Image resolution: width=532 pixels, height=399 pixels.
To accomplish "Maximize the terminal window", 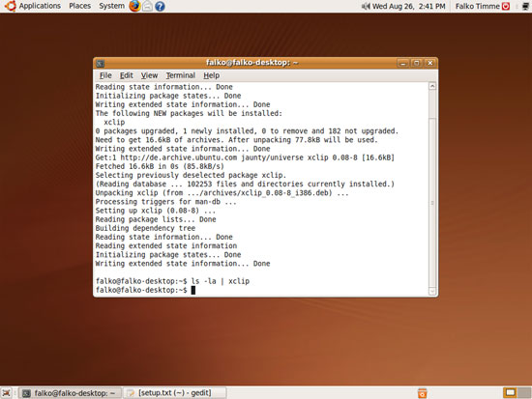I will pos(416,63).
